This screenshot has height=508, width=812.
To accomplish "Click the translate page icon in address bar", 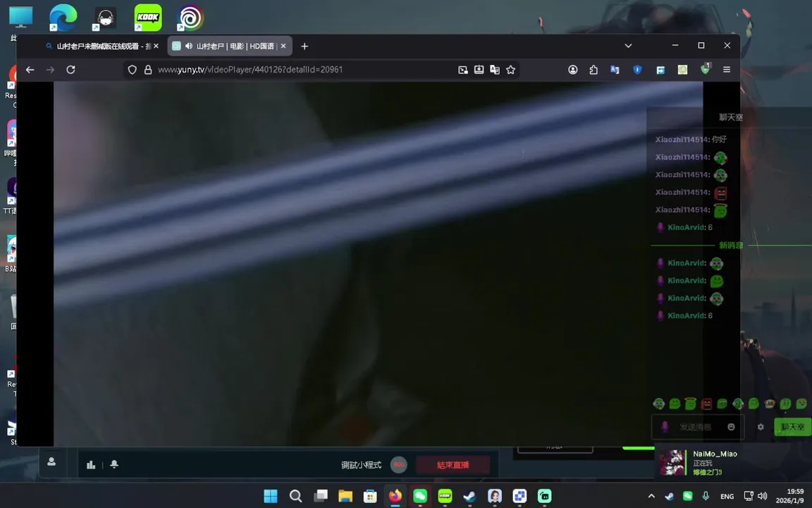I will tap(495, 69).
